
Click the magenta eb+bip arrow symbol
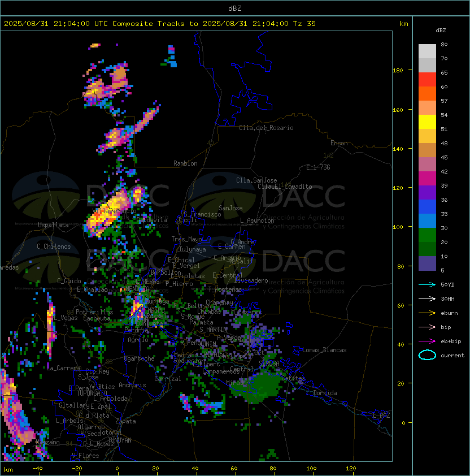tap(427, 341)
